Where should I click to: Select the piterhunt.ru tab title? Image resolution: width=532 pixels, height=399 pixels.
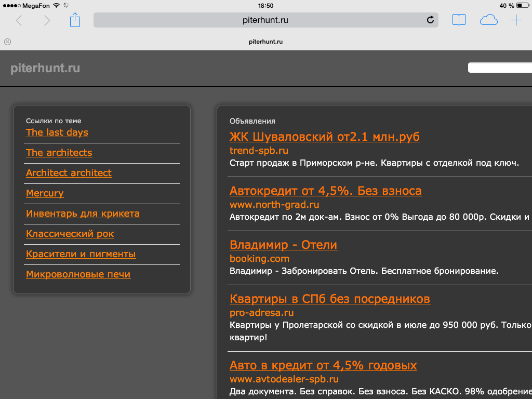[x=265, y=42]
